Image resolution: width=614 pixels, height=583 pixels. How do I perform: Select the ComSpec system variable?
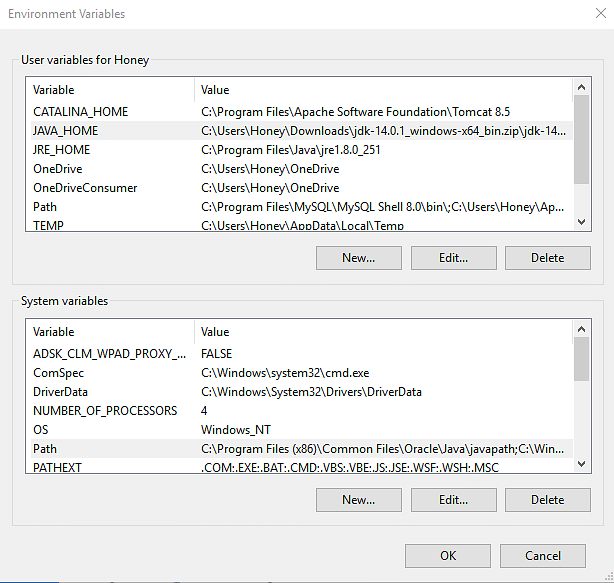click(x=302, y=373)
